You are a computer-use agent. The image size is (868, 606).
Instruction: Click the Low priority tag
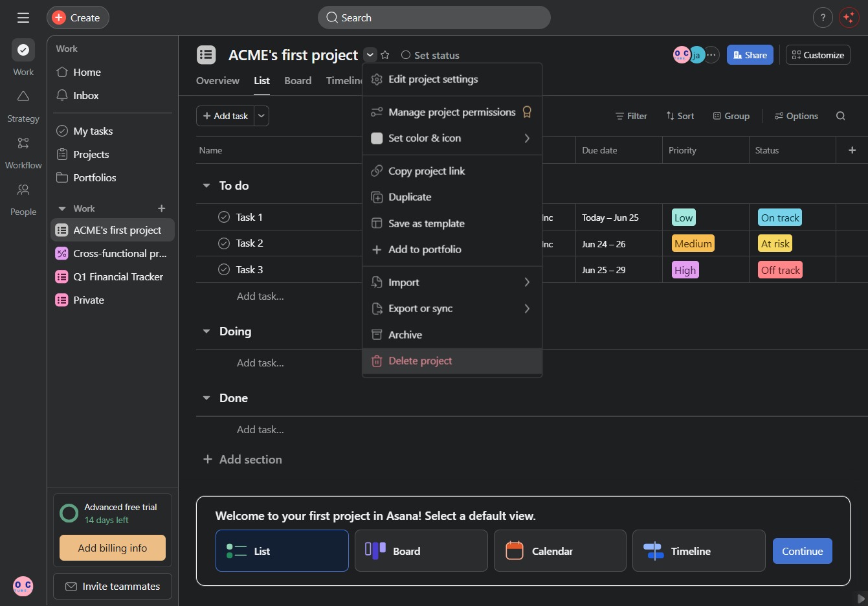tap(684, 218)
